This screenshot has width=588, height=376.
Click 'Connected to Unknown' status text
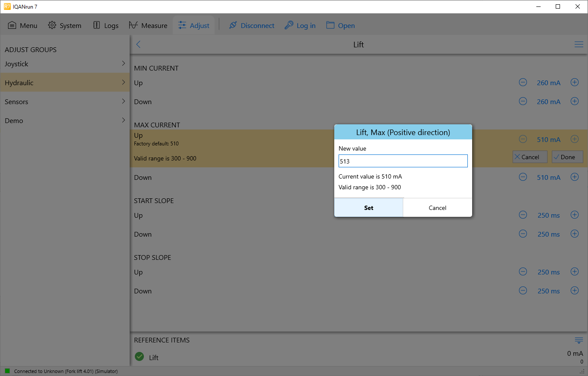coord(65,371)
